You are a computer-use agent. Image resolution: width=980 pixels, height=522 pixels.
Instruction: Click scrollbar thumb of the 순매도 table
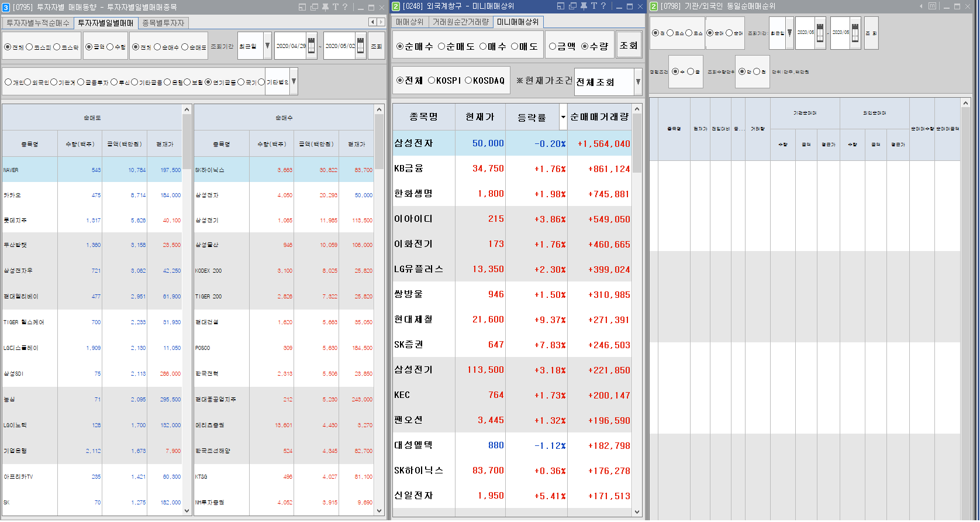tap(187, 142)
